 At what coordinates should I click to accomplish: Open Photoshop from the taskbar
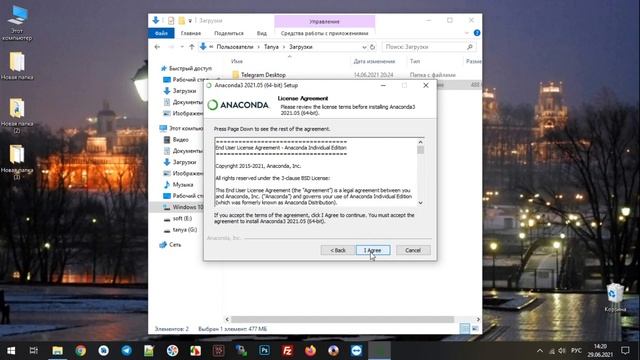(264, 351)
